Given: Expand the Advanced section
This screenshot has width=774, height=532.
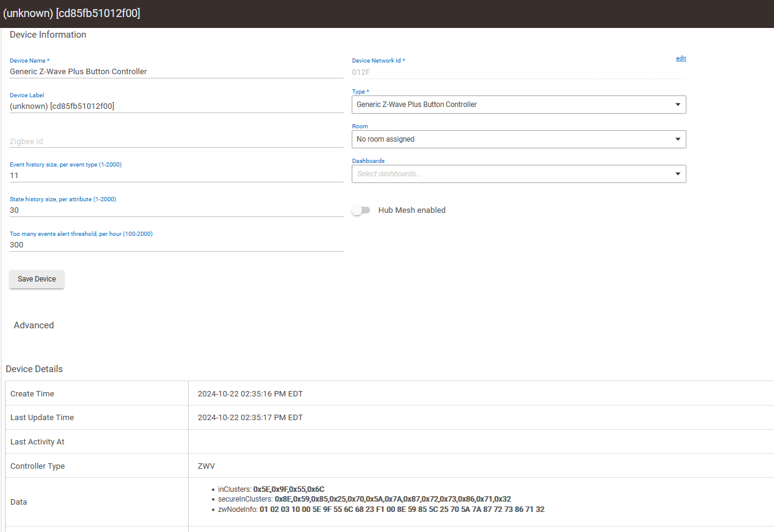Looking at the screenshot, I should coord(34,325).
